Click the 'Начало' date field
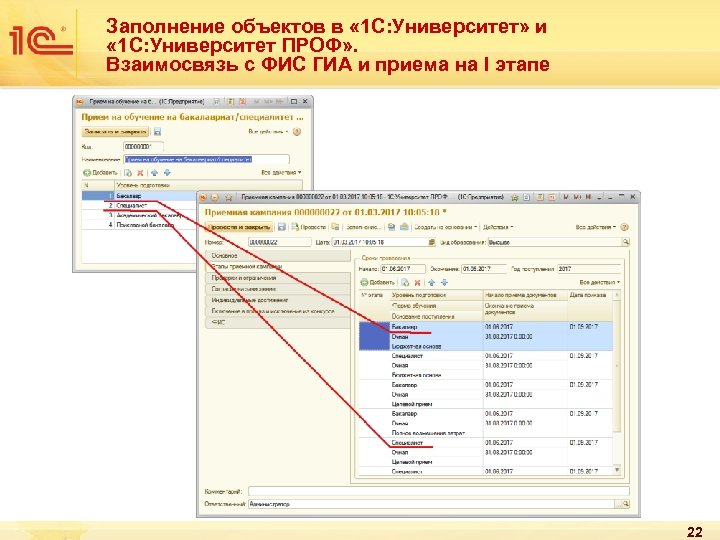This screenshot has width=720, height=540. (403, 269)
